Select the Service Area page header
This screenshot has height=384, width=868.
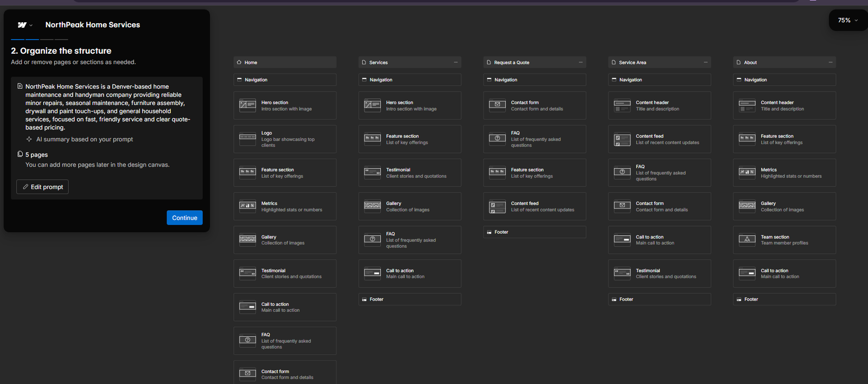(659, 62)
